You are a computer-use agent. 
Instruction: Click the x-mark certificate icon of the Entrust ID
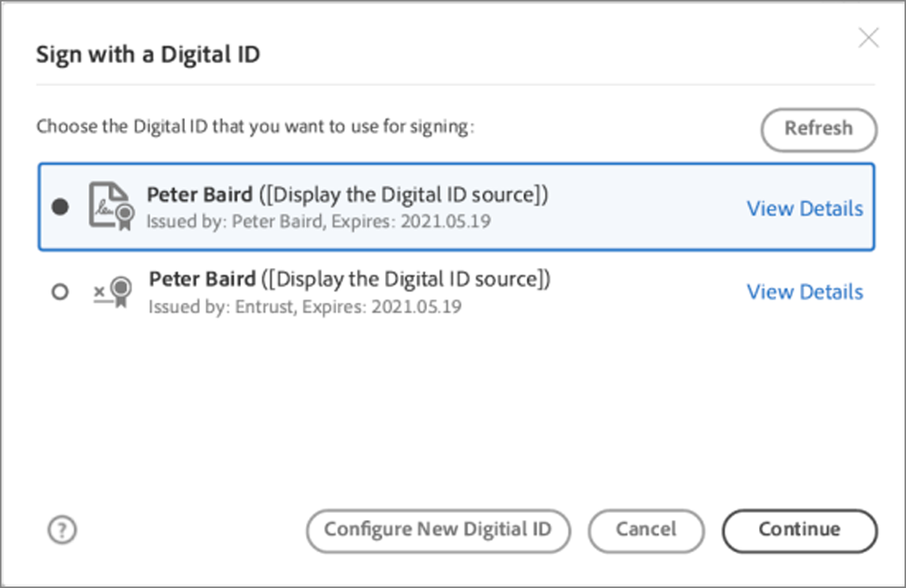point(113,291)
